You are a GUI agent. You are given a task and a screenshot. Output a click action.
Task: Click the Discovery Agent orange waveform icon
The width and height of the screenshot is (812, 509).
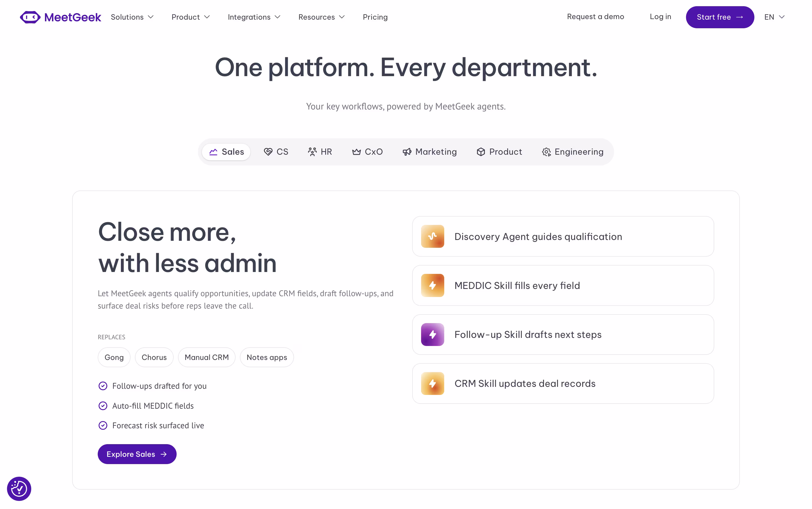432,236
